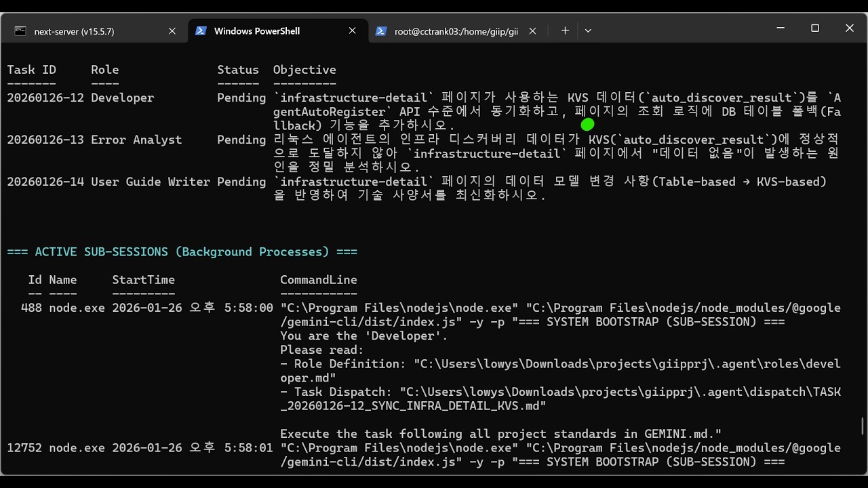Click the Error Analyst role text

pyautogui.click(x=136, y=140)
